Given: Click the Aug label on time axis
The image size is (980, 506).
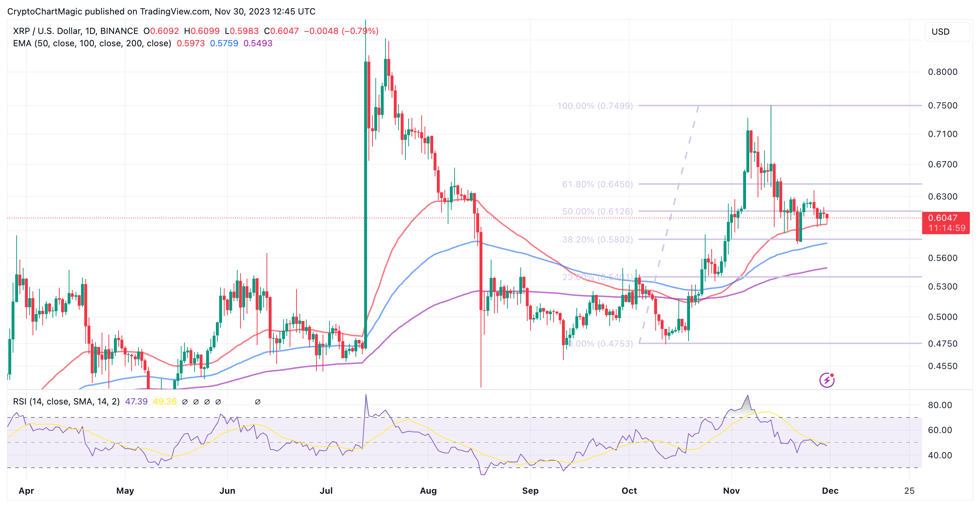Looking at the screenshot, I should click(428, 490).
